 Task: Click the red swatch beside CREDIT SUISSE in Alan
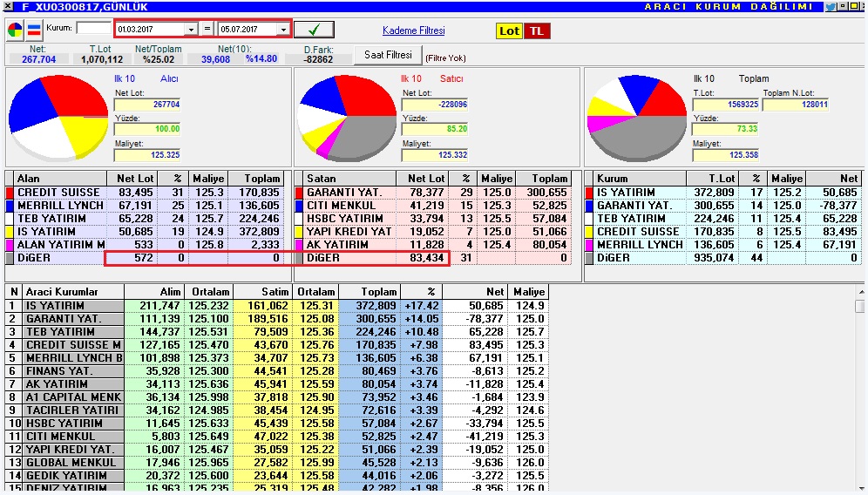coord(10,193)
